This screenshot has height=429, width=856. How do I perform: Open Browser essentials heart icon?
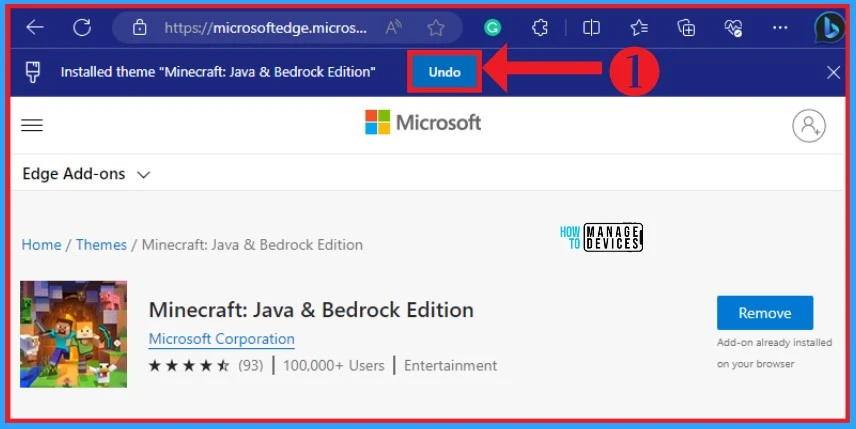pyautogui.click(x=733, y=27)
